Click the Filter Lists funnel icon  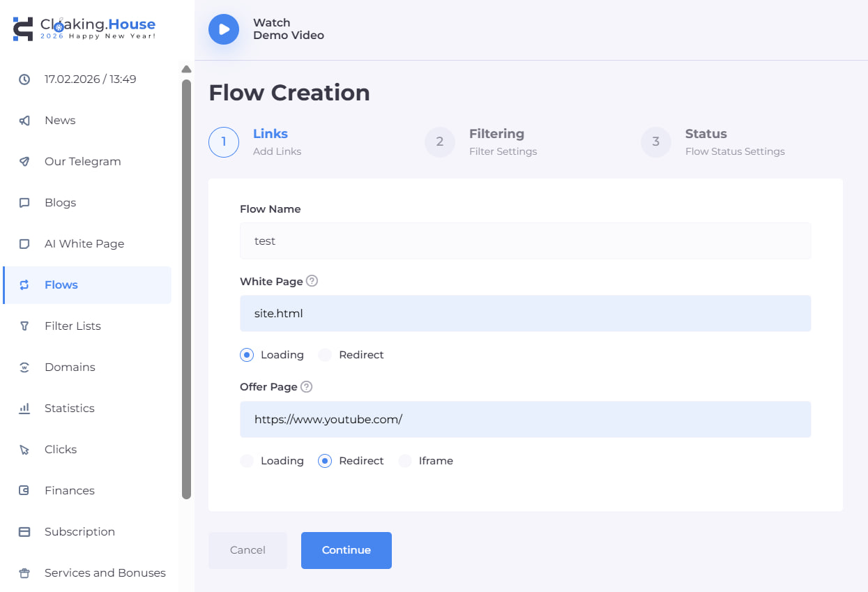click(24, 326)
